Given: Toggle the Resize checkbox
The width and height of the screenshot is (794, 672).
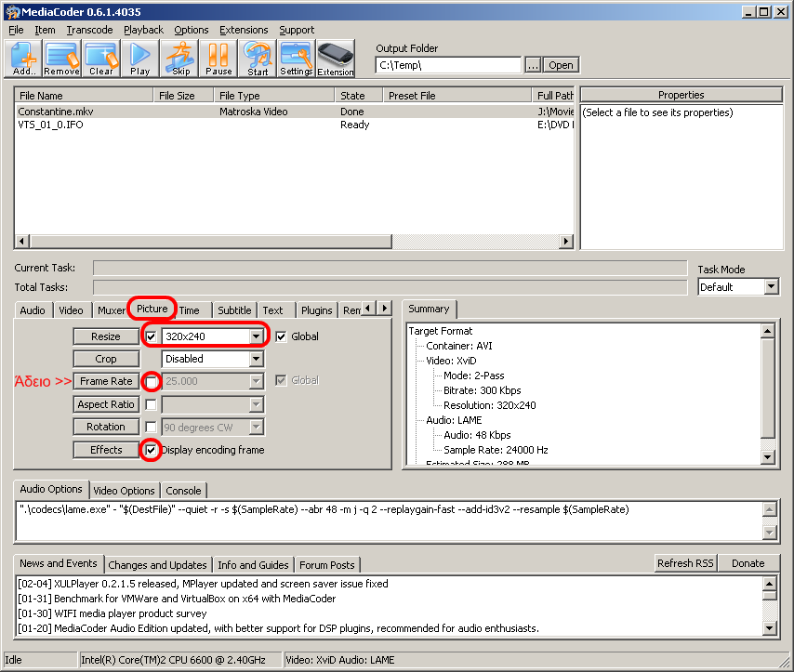Looking at the screenshot, I should (151, 336).
